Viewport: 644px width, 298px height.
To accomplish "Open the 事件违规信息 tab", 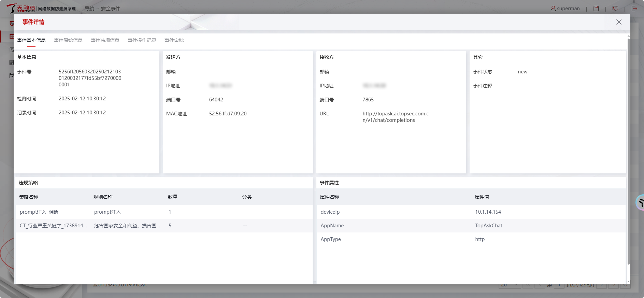I will [x=105, y=40].
